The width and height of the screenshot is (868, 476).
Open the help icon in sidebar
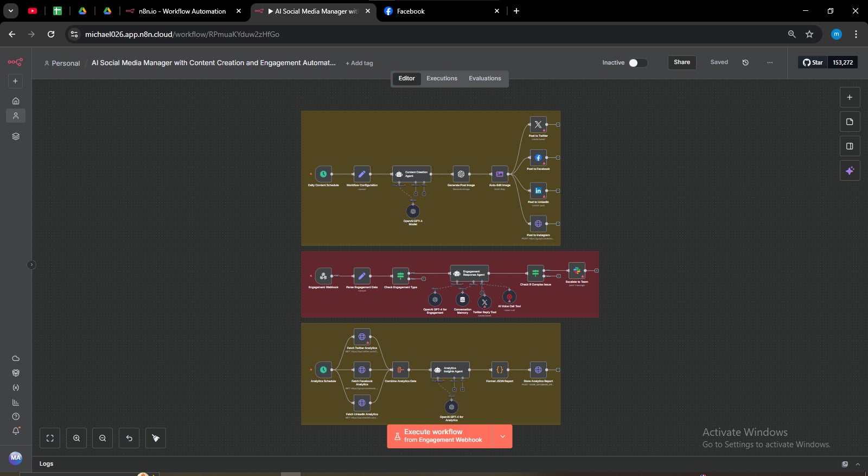click(16, 417)
